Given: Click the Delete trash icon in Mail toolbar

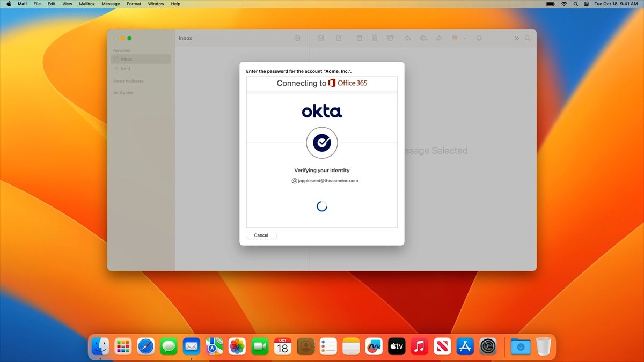Looking at the screenshot, I should coord(375,38).
